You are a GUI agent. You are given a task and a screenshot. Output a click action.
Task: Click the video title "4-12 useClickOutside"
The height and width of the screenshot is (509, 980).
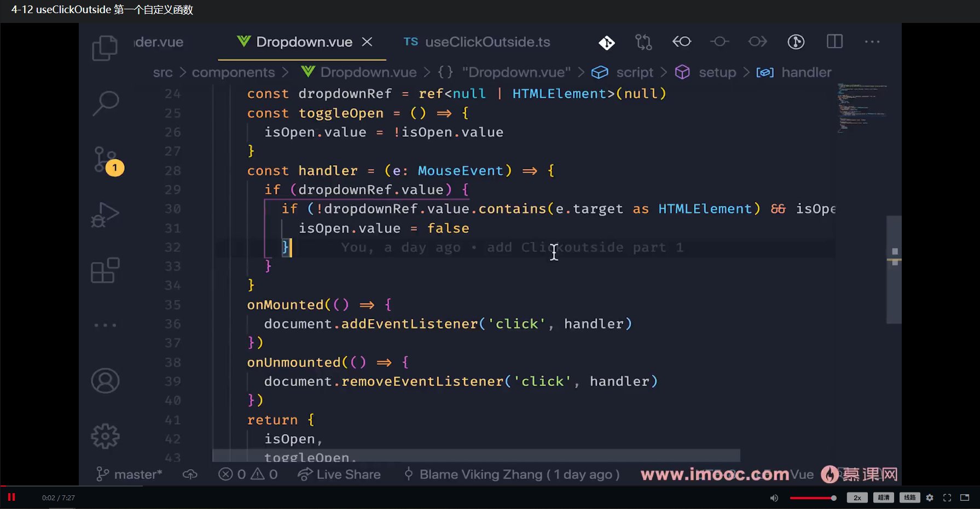[102, 10]
